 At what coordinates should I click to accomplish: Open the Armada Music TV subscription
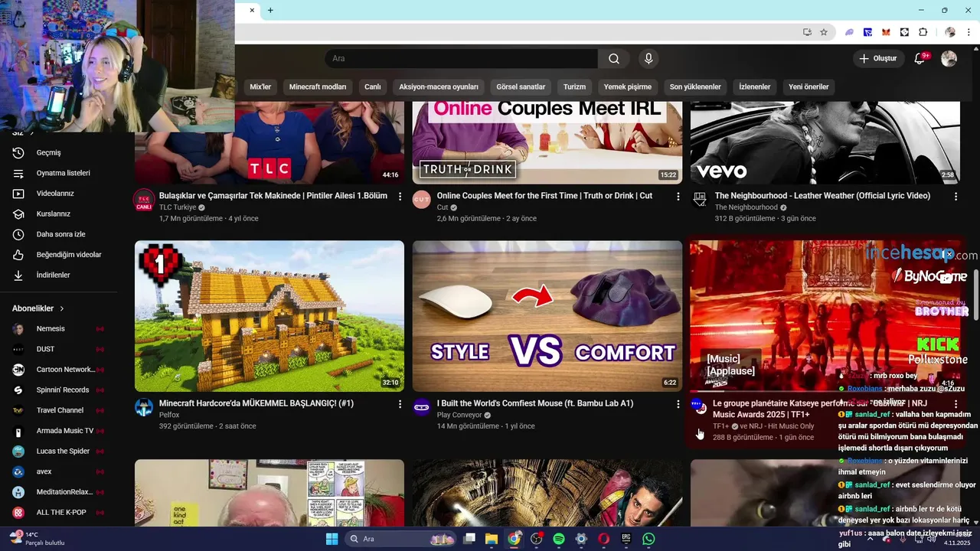click(x=58, y=431)
